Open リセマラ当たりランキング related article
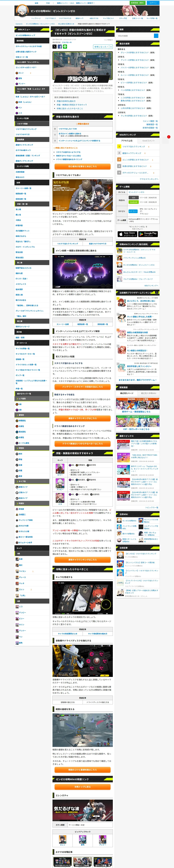This screenshot has width=174, height=868. [x=68, y=243]
